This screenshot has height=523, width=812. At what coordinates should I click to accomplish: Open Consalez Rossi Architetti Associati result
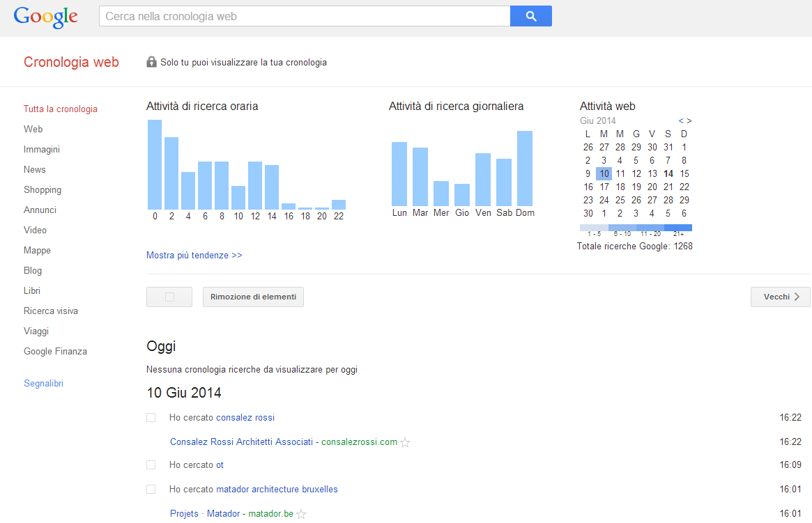tap(241, 442)
